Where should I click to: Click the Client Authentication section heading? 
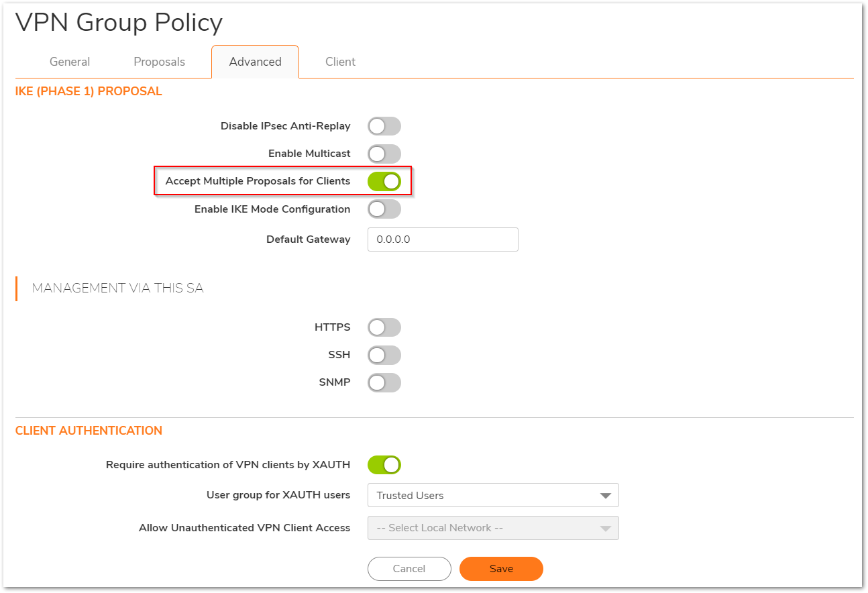[89, 431]
